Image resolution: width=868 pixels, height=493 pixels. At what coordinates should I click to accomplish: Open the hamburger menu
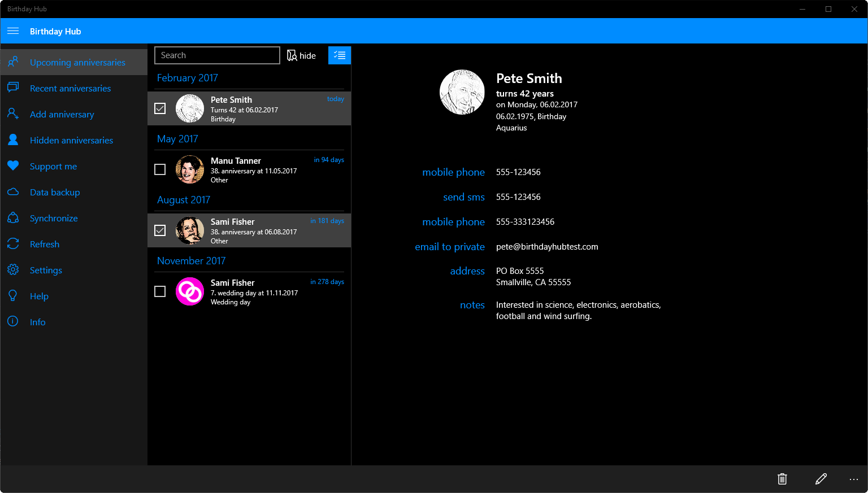pos(13,31)
